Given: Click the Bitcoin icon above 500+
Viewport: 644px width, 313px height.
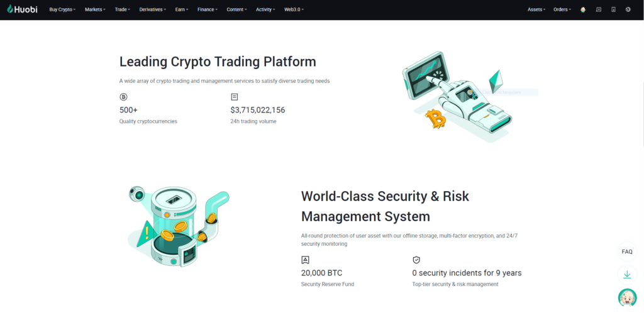Looking at the screenshot, I should click(x=123, y=97).
